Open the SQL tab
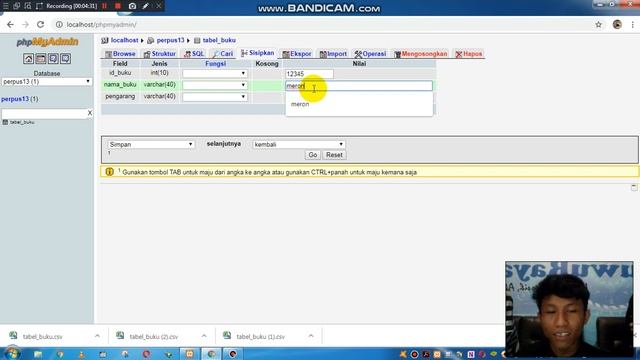 pos(194,54)
